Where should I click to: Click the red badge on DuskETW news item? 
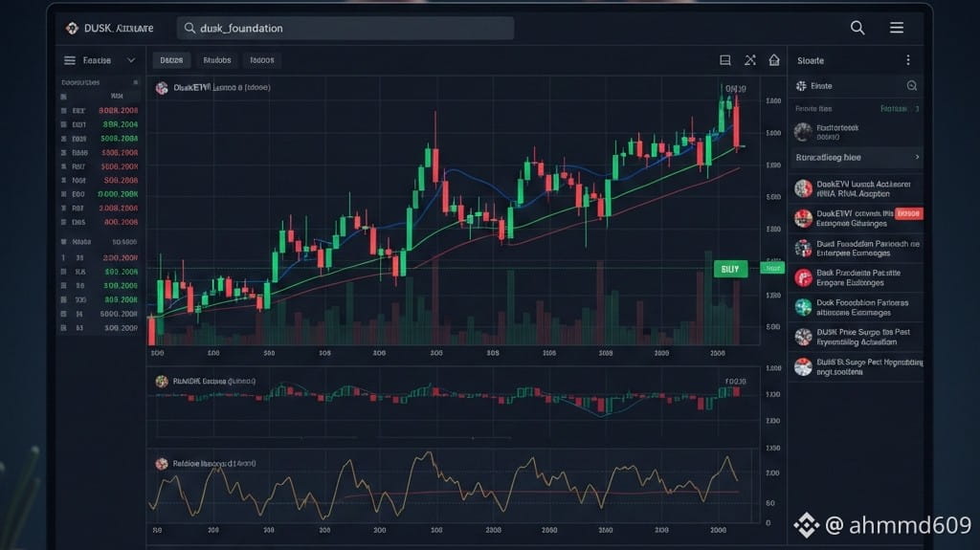[909, 213]
